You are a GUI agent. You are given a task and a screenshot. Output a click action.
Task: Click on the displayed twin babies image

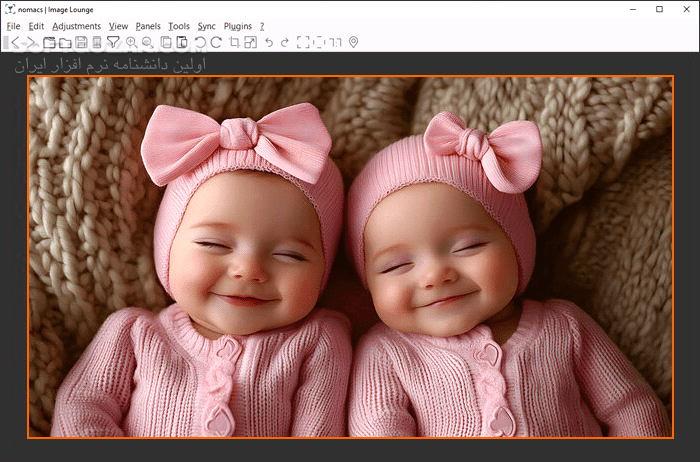349,257
